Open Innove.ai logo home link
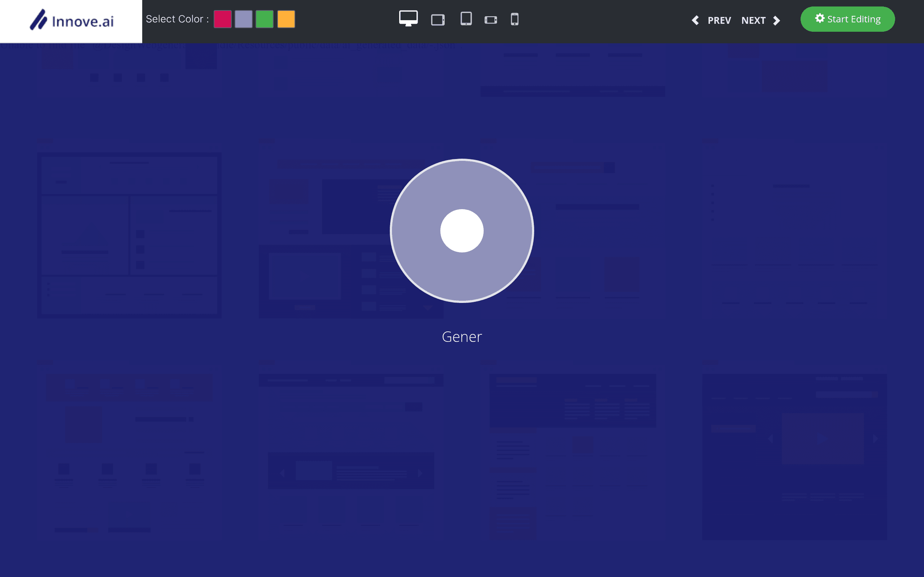 coord(71,20)
